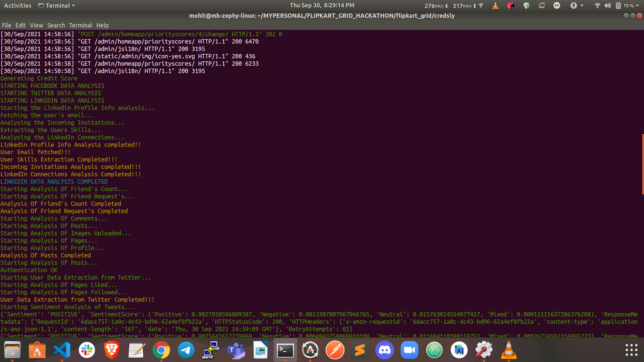This screenshot has height=362, width=644.
Task: Open the clock and calendar at Thu Sep 30
Action: tap(322, 5)
